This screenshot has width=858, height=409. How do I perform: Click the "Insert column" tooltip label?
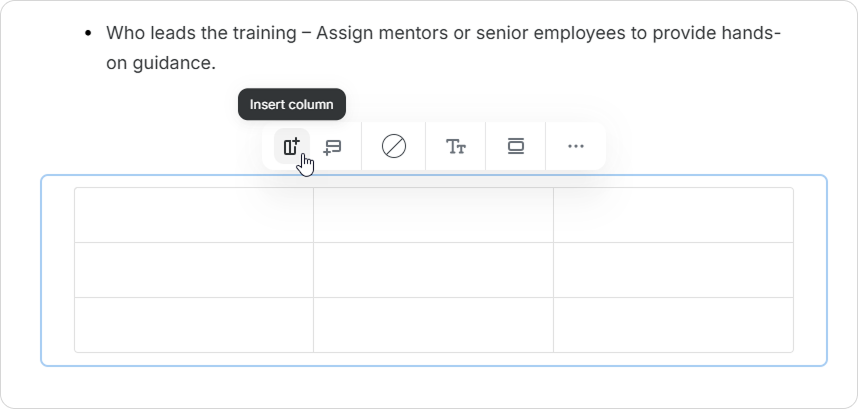tap(291, 104)
